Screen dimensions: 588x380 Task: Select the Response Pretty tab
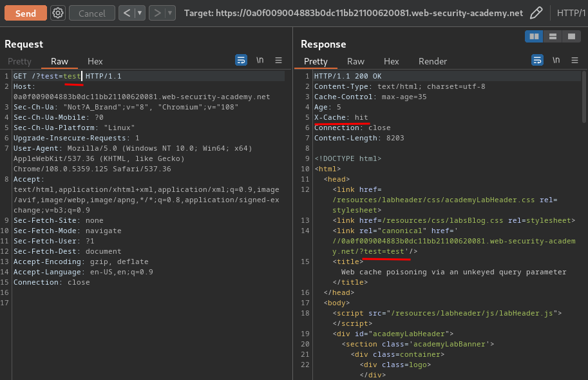[x=316, y=61]
